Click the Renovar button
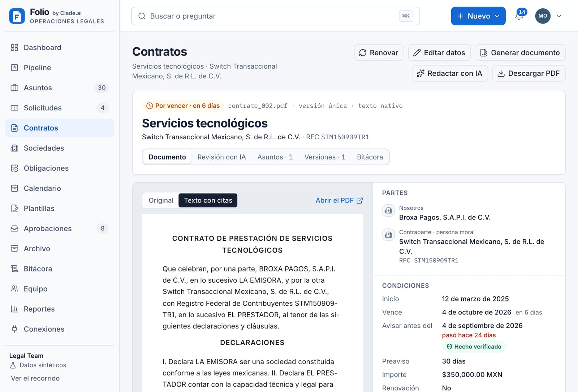This screenshot has width=578, height=392. [379, 53]
